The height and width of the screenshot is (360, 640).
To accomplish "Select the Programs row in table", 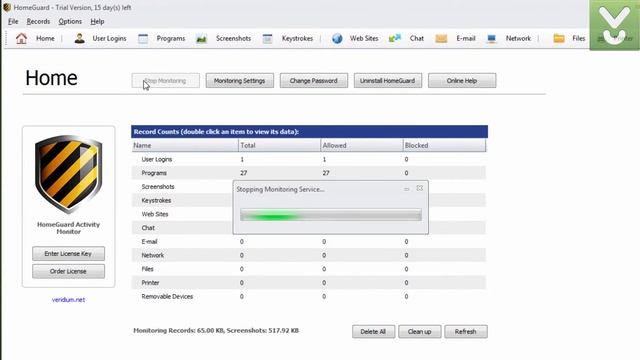I will (x=309, y=173).
